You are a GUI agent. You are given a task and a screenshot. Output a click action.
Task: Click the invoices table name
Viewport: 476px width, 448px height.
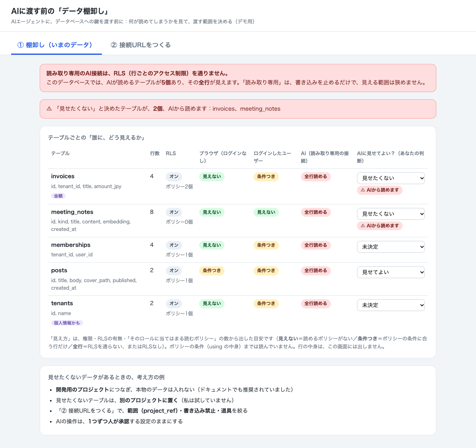coord(63,176)
